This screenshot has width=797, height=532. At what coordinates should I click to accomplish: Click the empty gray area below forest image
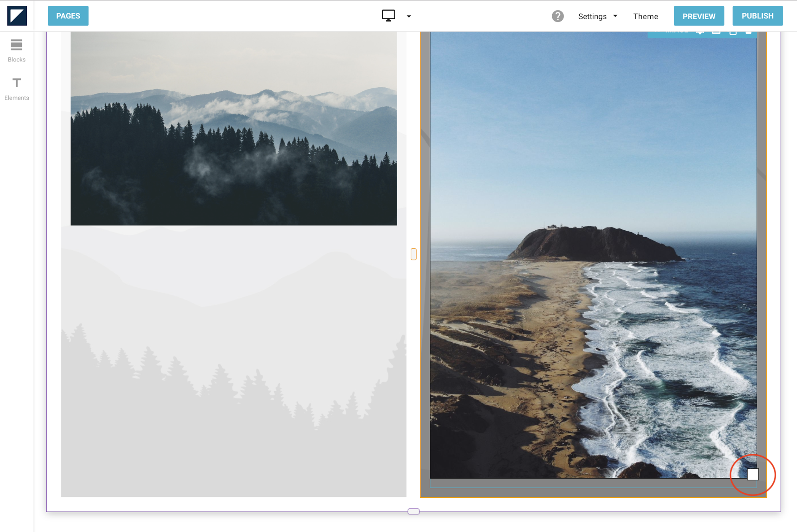[x=233, y=359]
